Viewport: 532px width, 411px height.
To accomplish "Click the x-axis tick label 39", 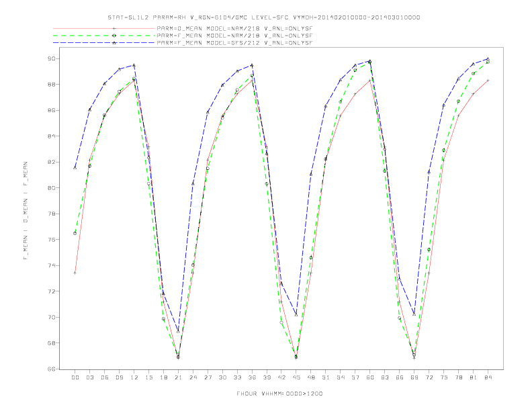I will point(267,377).
